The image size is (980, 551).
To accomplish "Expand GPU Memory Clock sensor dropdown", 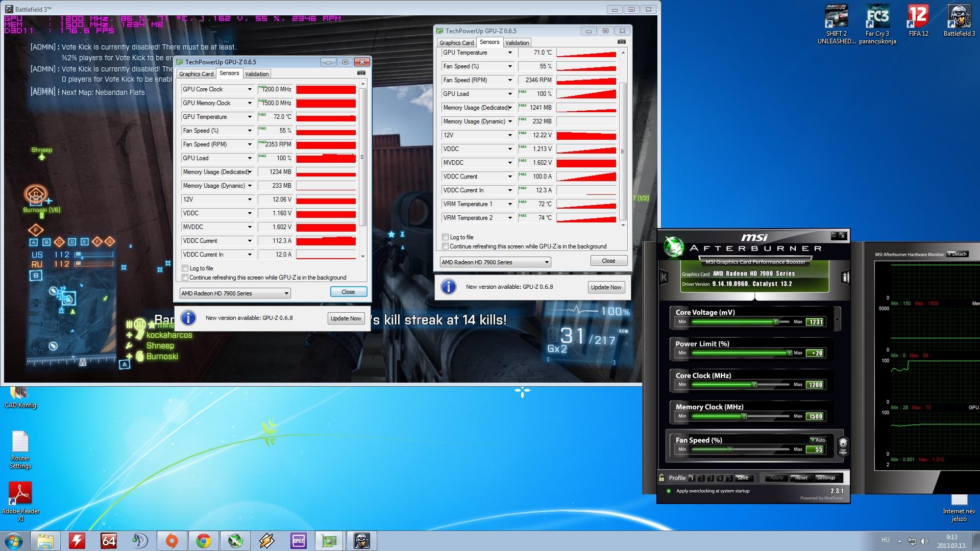I will 250,103.
